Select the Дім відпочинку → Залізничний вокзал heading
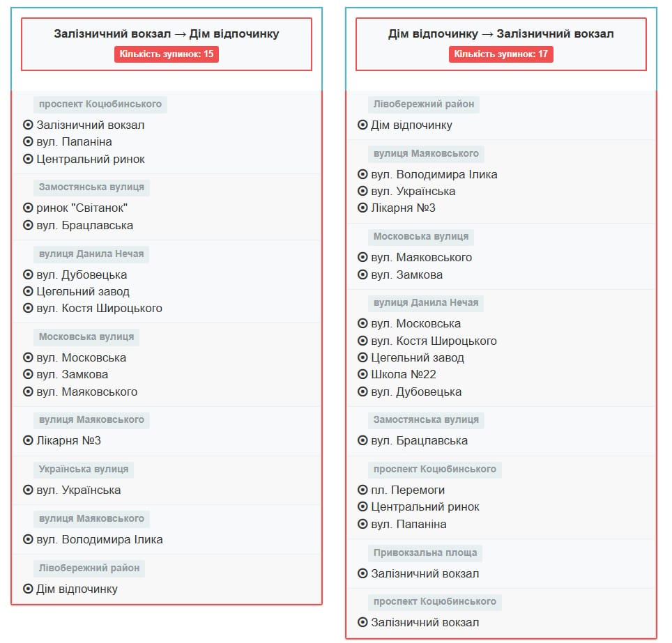This screenshot has width=672, height=643. tap(501, 33)
